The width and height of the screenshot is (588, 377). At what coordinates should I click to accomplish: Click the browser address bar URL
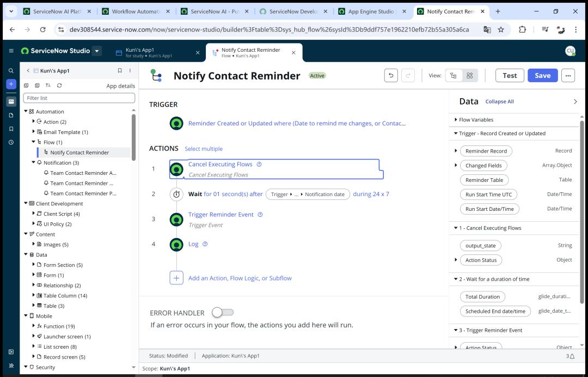click(269, 29)
